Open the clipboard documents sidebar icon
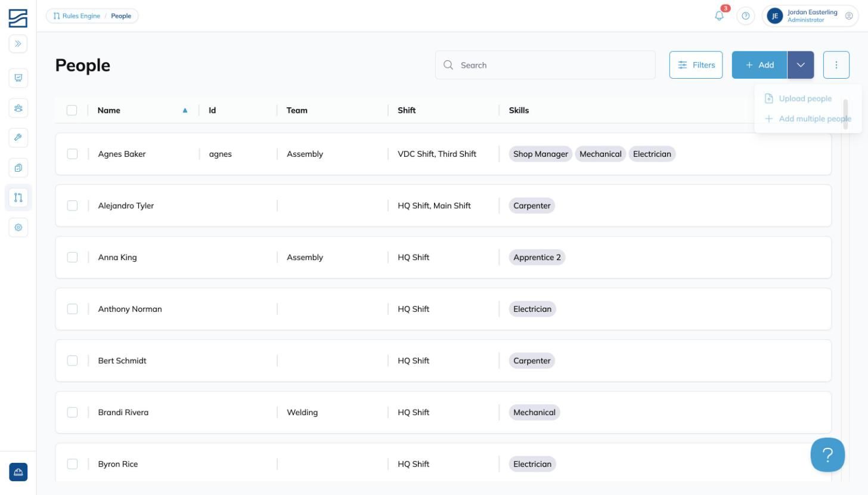Screen dimensions: 868x495 pyautogui.click(x=18, y=168)
